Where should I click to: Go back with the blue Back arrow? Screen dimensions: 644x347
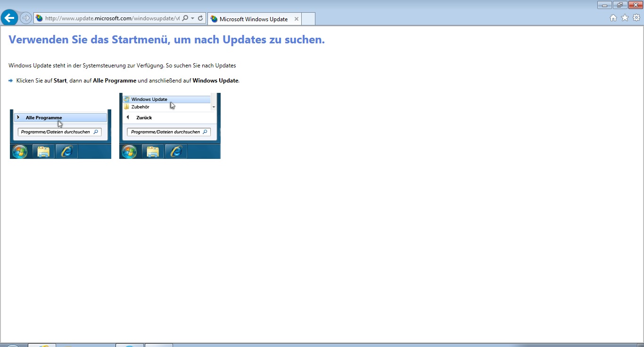click(x=9, y=18)
